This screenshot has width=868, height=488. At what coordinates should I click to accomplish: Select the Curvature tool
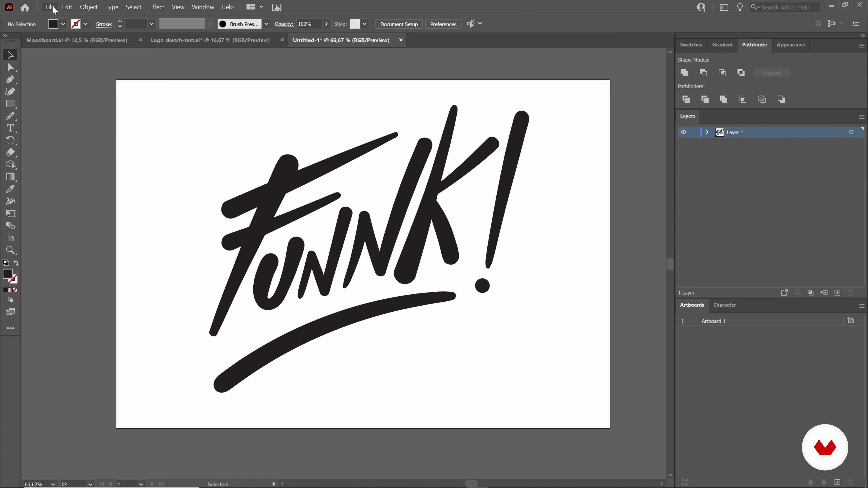pyautogui.click(x=10, y=91)
